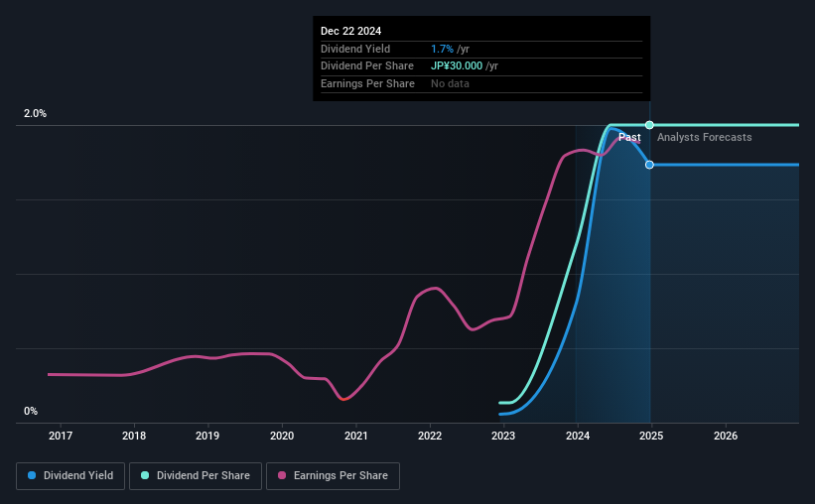
Task: Click the Analysts Forecasts label
Action: click(x=704, y=137)
